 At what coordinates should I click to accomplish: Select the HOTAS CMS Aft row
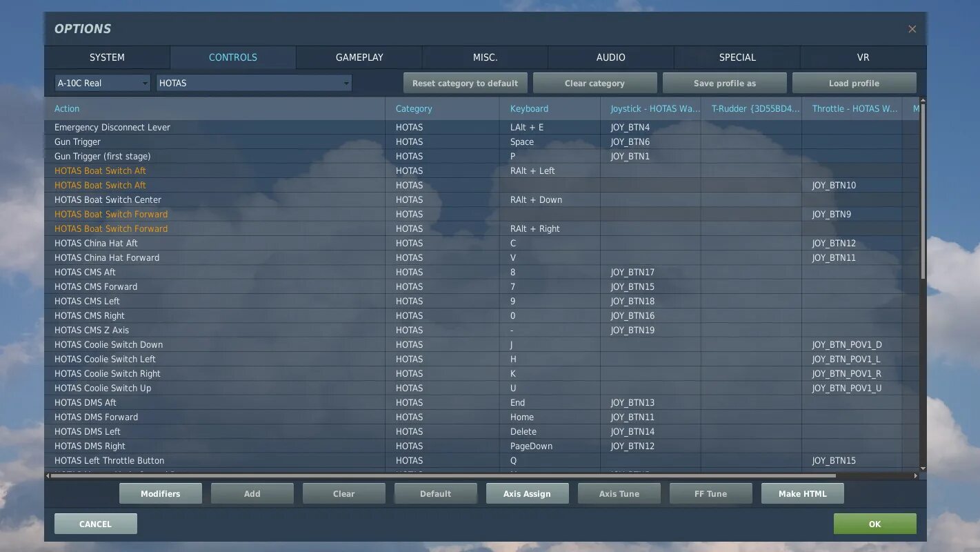tap(482, 272)
